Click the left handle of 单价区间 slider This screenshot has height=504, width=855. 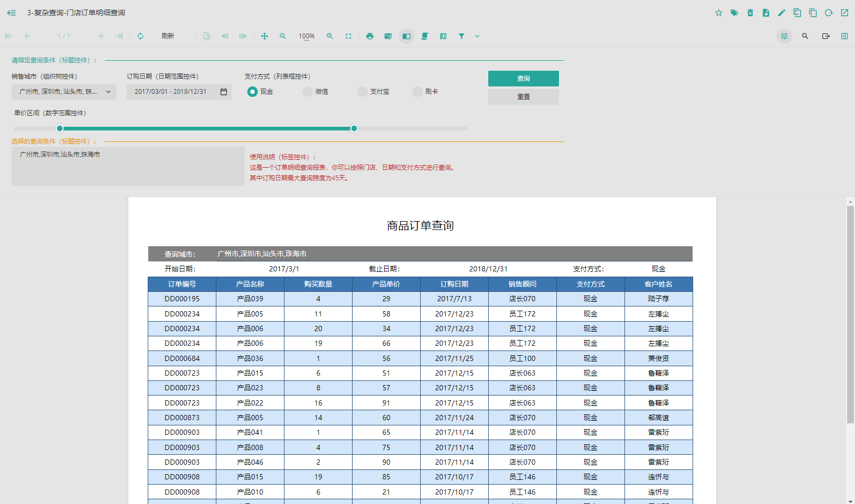[60, 128]
